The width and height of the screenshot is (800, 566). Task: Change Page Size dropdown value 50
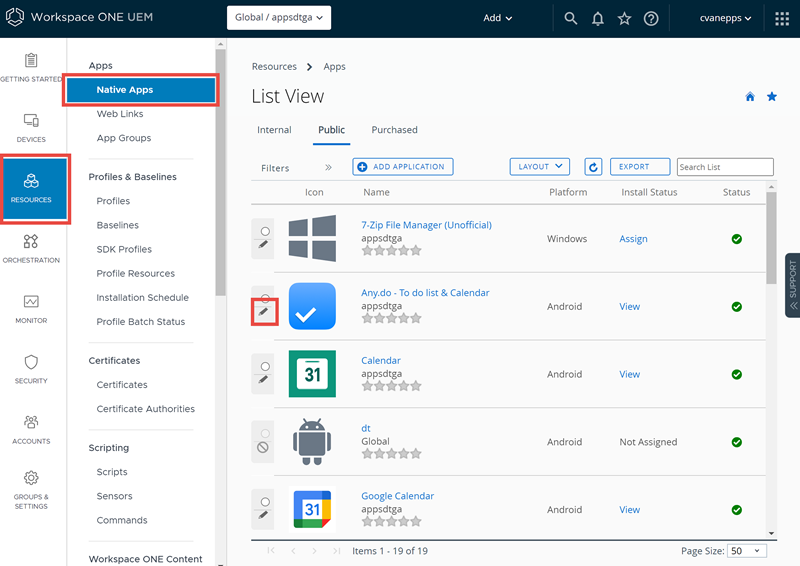(x=746, y=551)
